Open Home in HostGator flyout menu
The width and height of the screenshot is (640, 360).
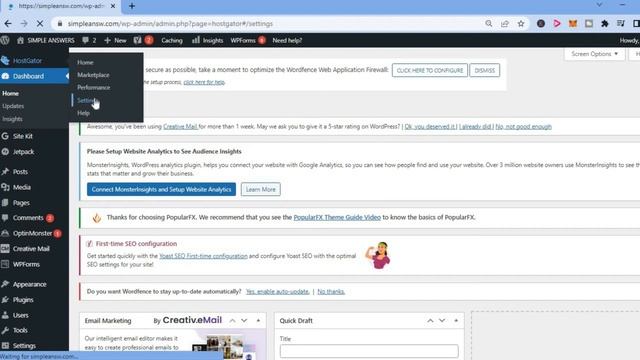click(x=85, y=62)
